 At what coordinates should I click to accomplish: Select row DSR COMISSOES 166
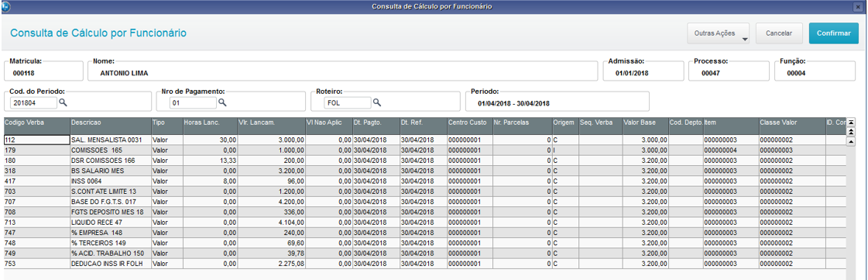point(424,161)
